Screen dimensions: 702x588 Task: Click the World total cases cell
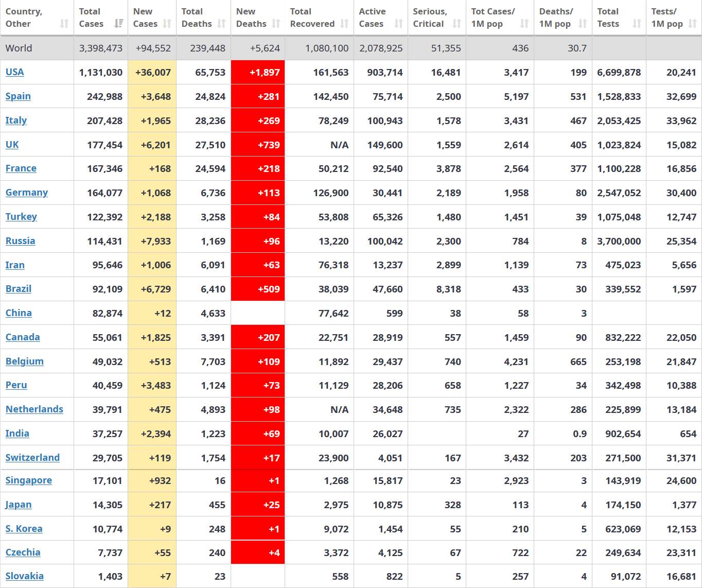pyautogui.click(x=101, y=48)
